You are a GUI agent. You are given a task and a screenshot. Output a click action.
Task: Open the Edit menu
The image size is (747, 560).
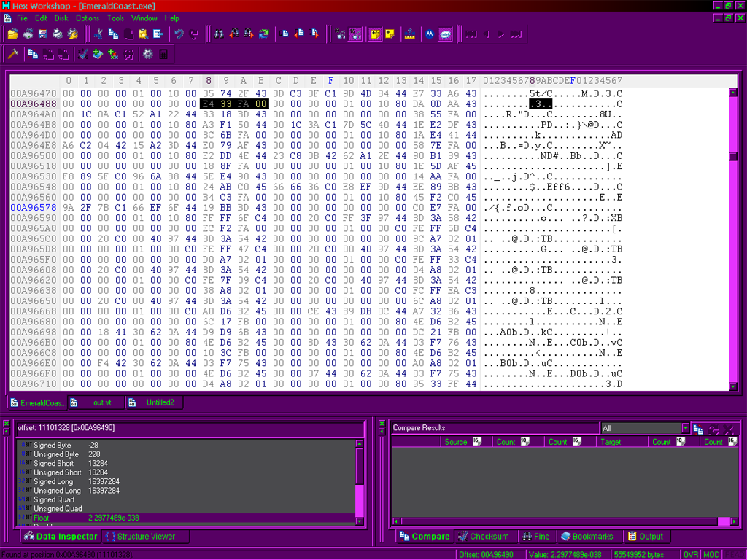41,18
